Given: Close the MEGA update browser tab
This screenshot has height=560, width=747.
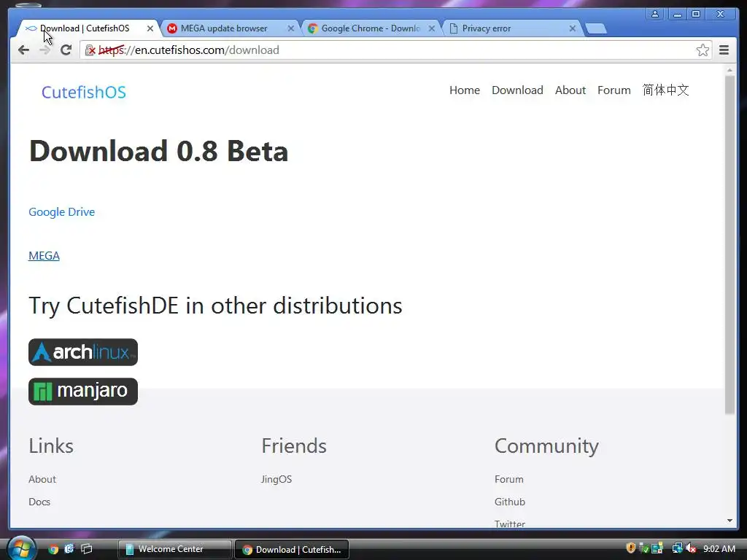Looking at the screenshot, I should [x=290, y=28].
